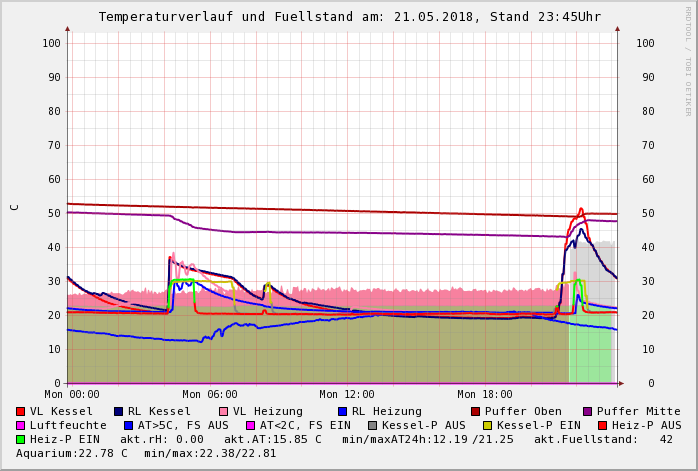The width and height of the screenshot is (698, 471).
Task: Select the pink VL Heizung legend swatch
Action: point(223,411)
